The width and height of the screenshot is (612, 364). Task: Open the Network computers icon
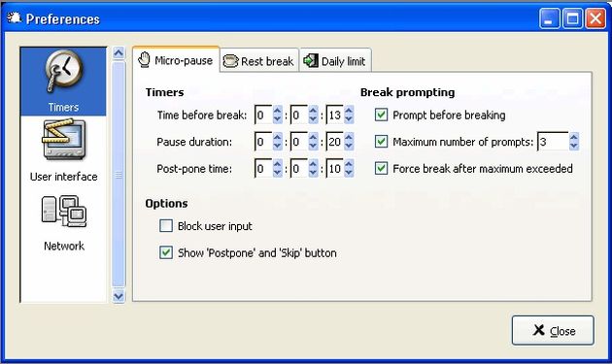point(64,211)
